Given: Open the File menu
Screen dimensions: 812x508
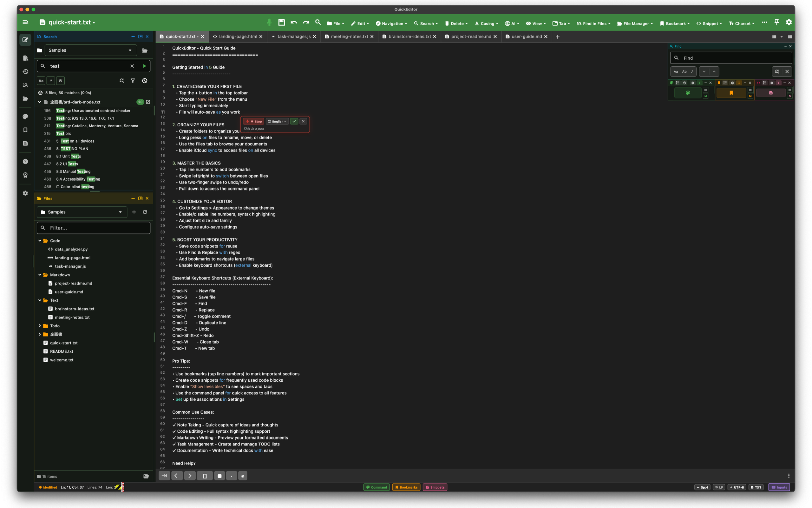Looking at the screenshot, I should click(336, 23).
